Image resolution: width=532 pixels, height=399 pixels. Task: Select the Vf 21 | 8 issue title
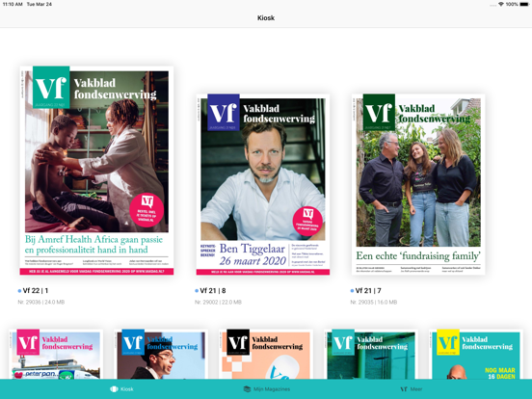(x=213, y=291)
